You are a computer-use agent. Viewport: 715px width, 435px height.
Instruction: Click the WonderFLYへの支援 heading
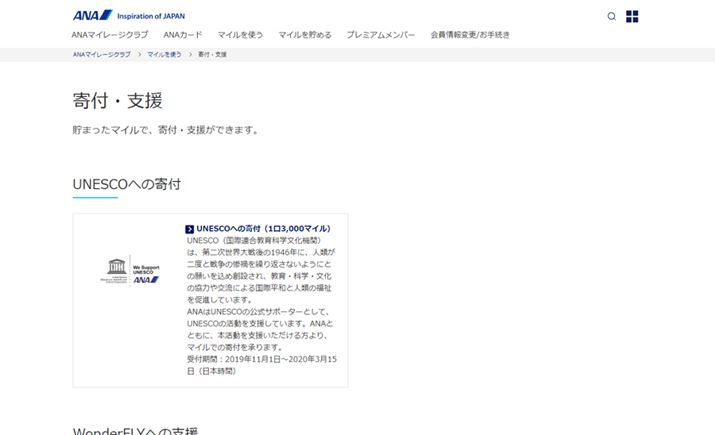tap(135, 430)
